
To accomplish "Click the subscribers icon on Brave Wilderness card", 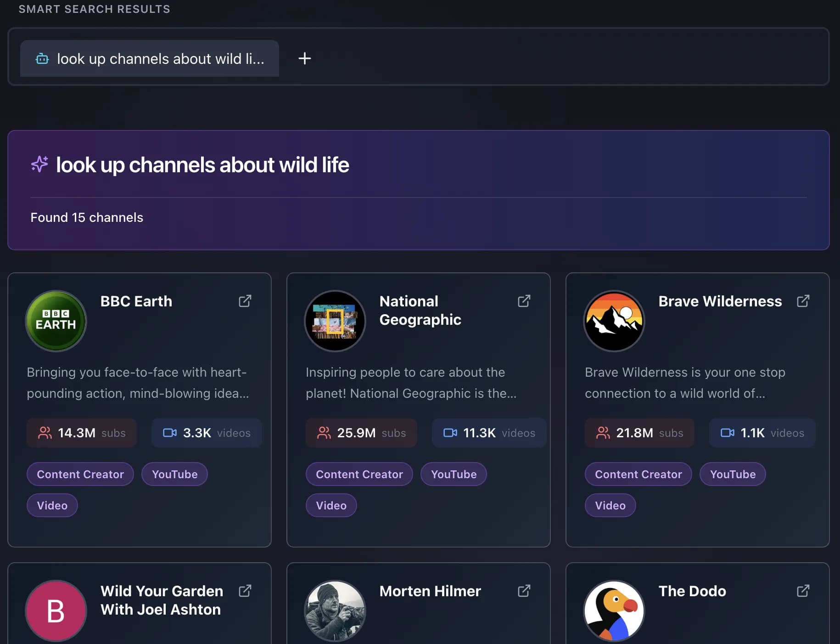I will click(603, 432).
